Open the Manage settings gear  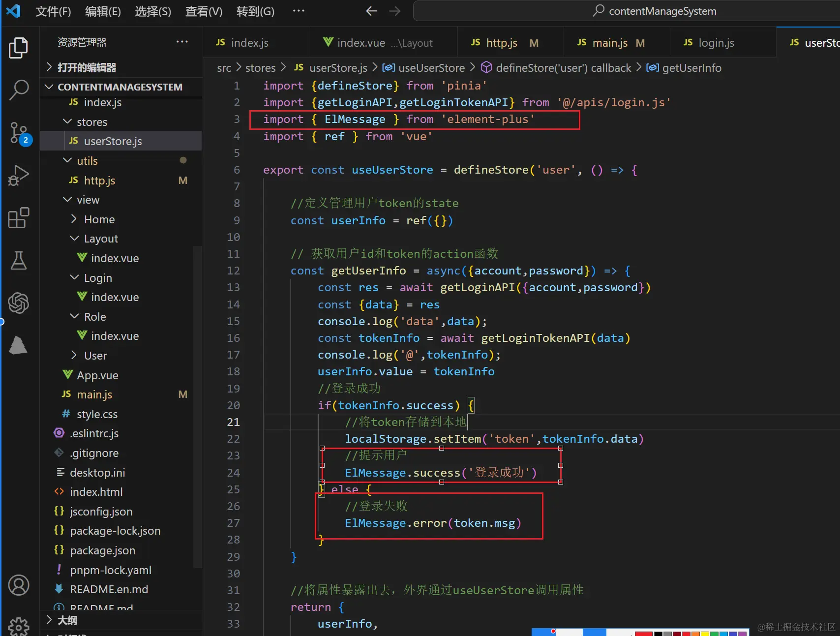(x=19, y=627)
